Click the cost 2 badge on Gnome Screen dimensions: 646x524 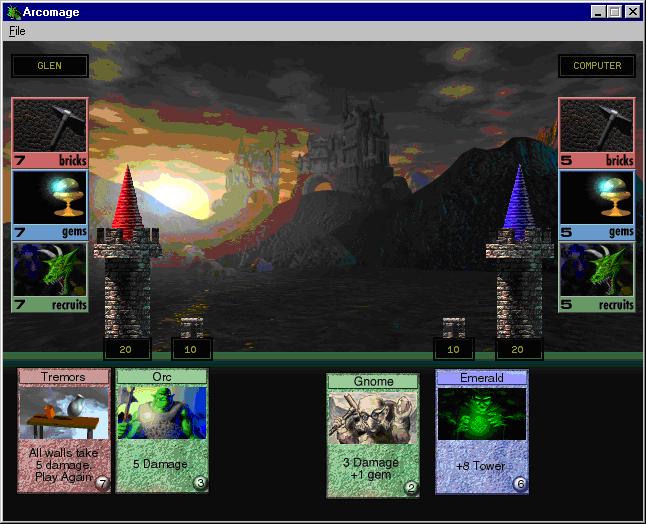(x=411, y=488)
